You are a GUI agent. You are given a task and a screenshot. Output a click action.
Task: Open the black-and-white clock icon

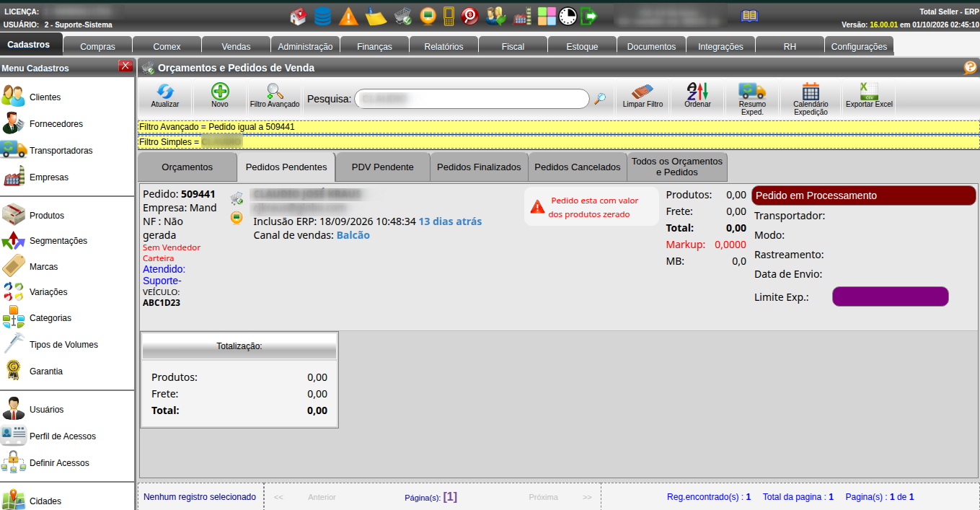(x=568, y=16)
